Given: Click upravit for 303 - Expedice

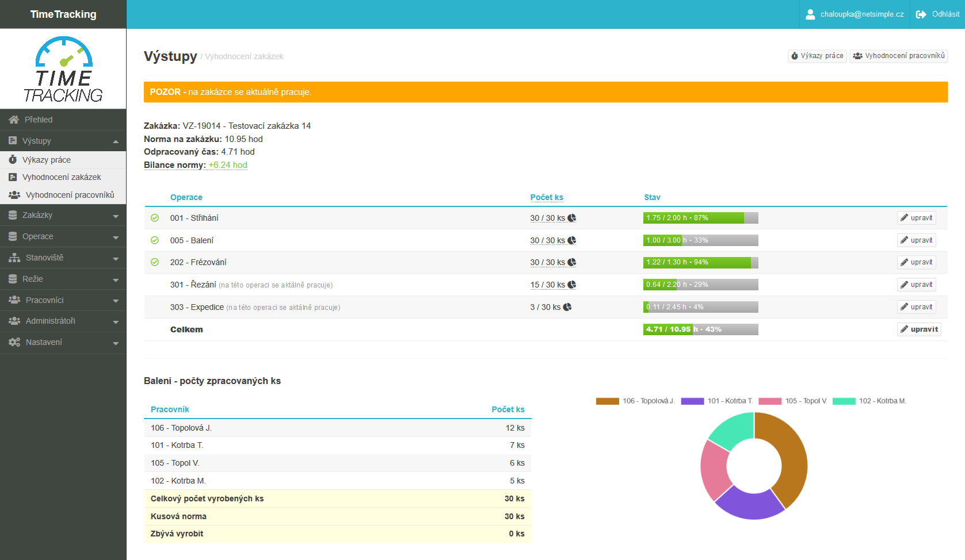Looking at the screenshot, I should point(917,307).
